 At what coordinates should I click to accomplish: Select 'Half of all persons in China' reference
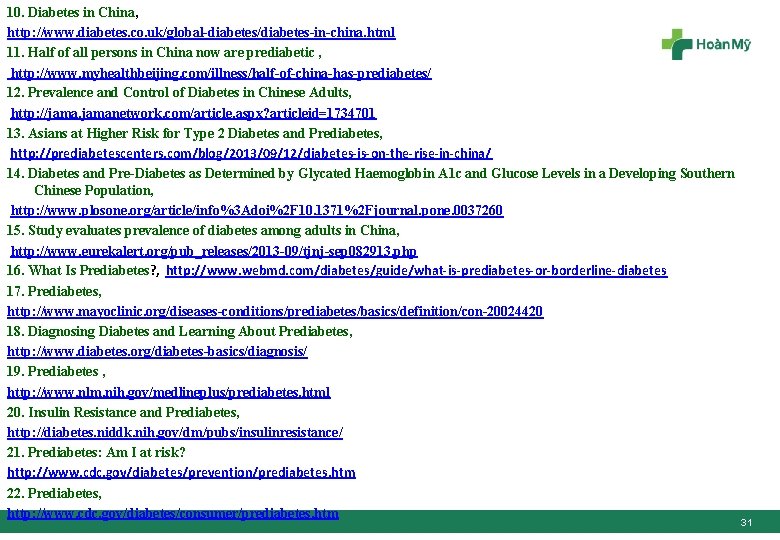(x=164, y=53)
